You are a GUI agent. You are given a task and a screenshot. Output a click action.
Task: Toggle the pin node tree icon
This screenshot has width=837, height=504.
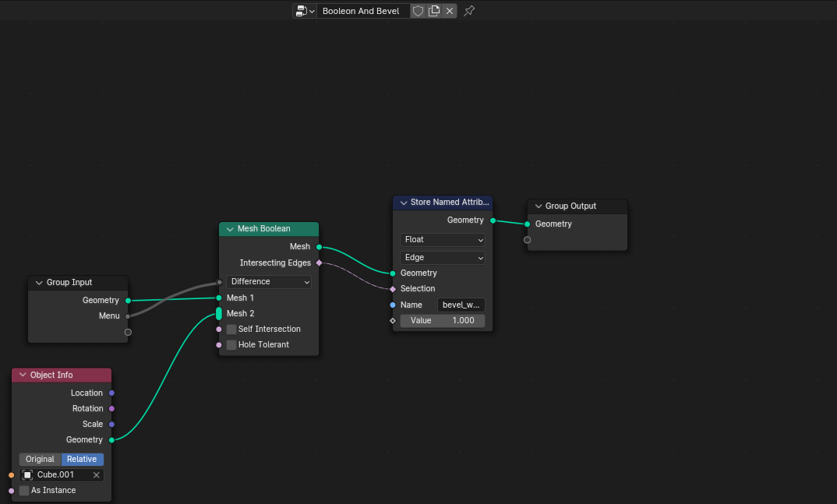tap(469, 11)
